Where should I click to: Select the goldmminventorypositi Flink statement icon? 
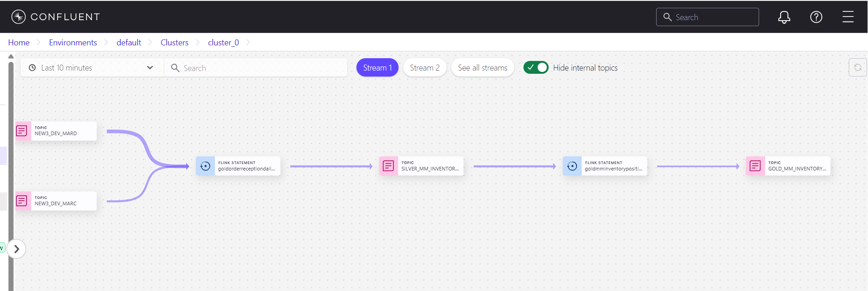572,166
